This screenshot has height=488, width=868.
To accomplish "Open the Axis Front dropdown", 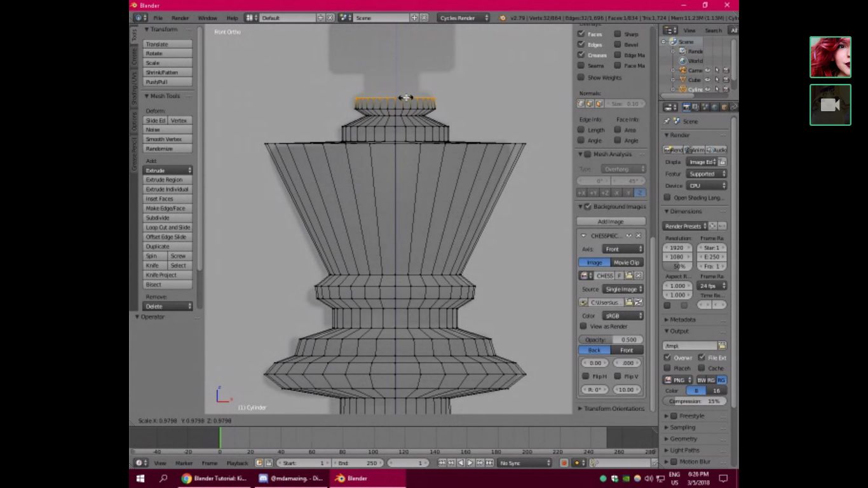I will [623, 249].
